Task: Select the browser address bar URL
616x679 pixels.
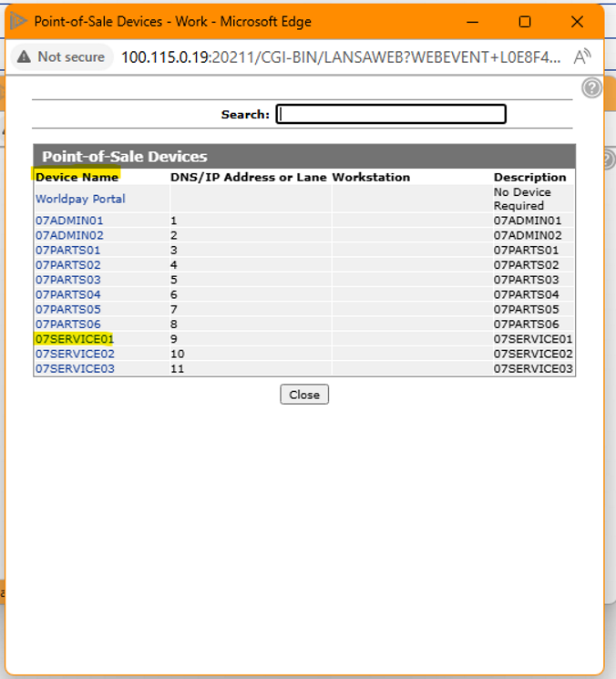Action: 340,57
